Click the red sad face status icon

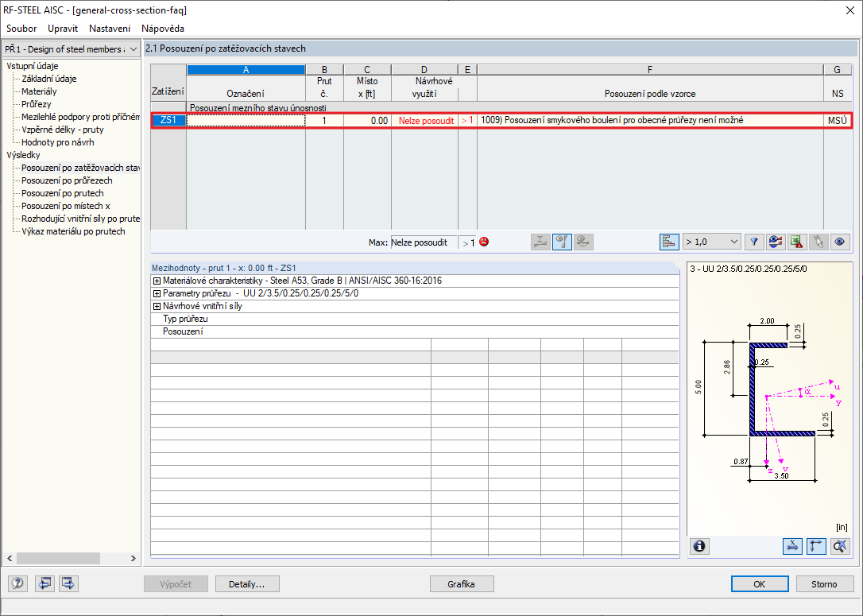click(x=484, y=242)
